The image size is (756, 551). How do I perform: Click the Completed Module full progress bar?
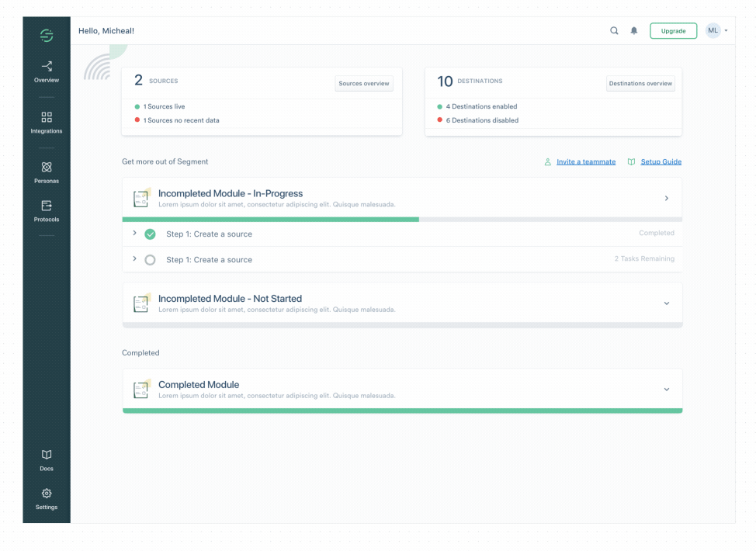click(x=402, y=411)
